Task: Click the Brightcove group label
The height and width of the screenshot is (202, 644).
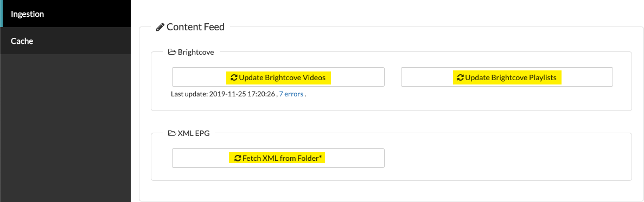Action: click(196, 52)
